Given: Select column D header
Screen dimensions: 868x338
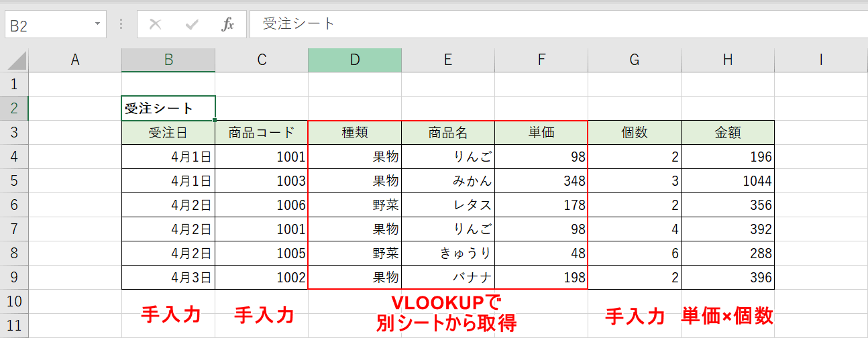Looking at the screenshot, I should [355, 60].
